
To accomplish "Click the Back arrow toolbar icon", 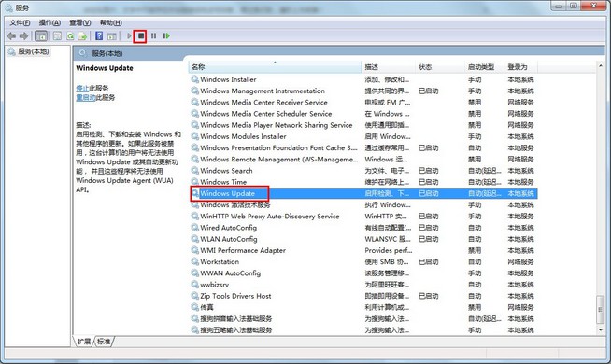I will click(x=11, y=36).
